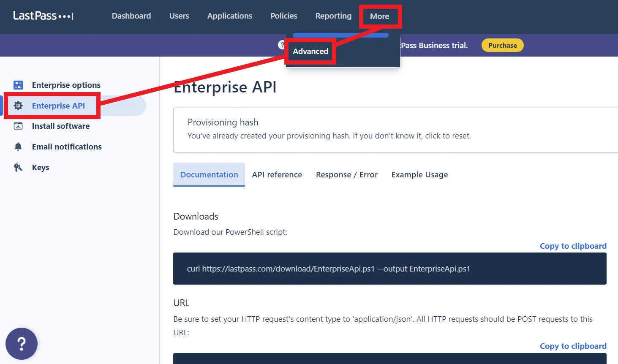The height and width of the screenshot is (364, 618).
Task: Click the Enterprise API gear icon
Action: click(x=18, y=106)
